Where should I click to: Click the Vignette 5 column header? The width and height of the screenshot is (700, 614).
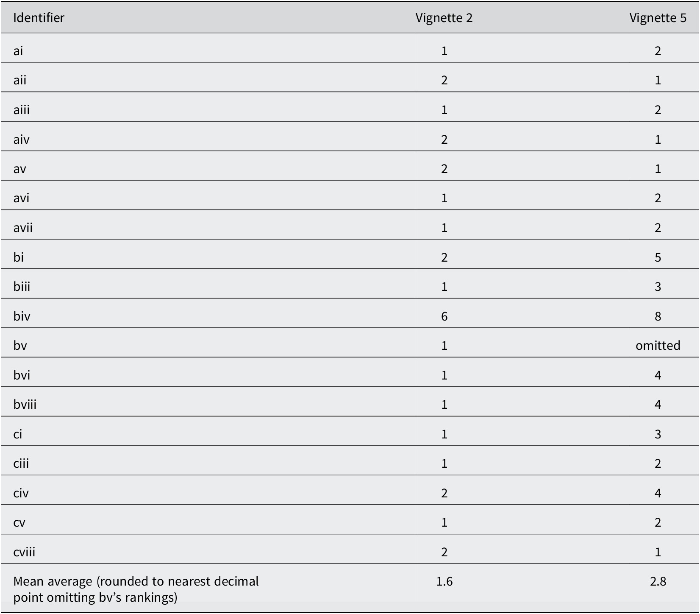click(658, 18)
